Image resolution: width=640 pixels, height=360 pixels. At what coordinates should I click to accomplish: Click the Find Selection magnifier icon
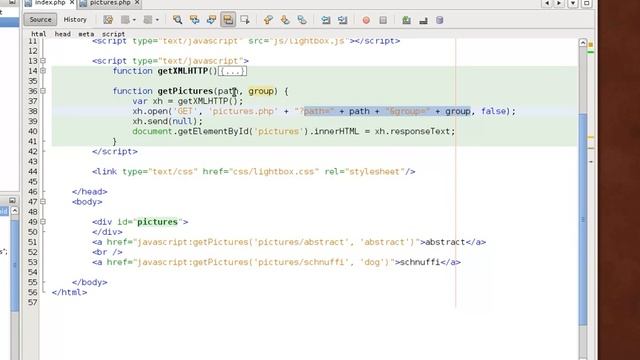(x=177, y=20)
